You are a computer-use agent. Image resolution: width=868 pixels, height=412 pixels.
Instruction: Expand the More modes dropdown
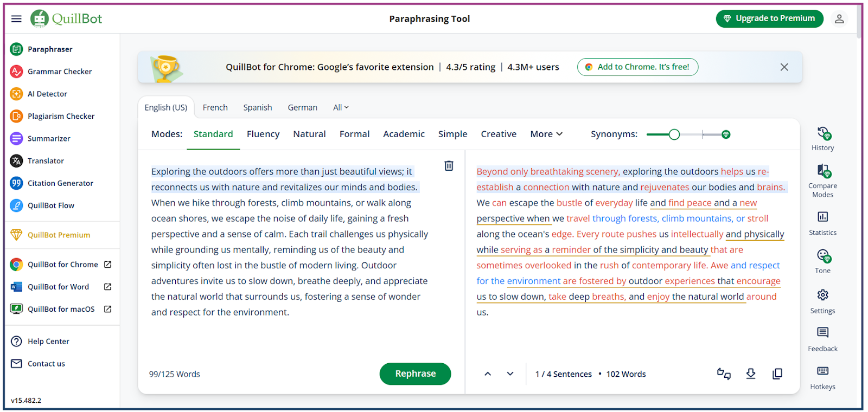[x=546, y=134]
